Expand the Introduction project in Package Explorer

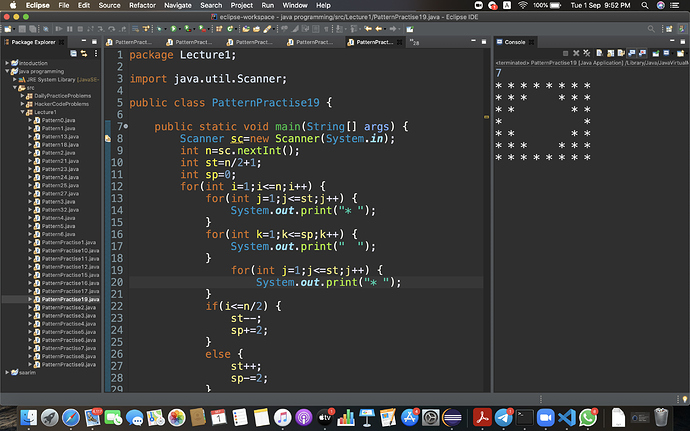(8, 62)
